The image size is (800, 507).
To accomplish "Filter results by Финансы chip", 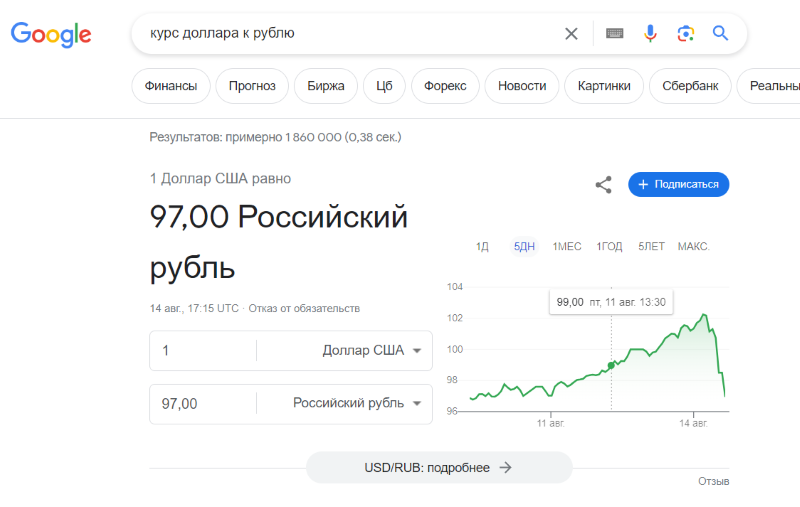I will pos(171,86).
